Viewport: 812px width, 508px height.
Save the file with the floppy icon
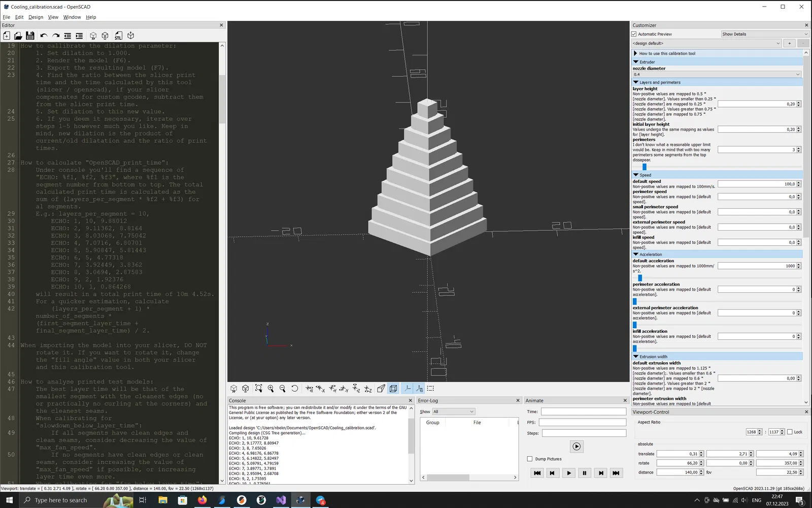pos(30,36)
